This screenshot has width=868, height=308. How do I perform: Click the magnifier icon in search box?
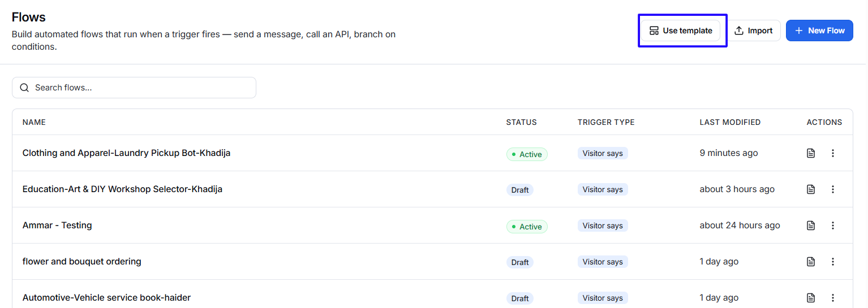click(x=24, y=88)
